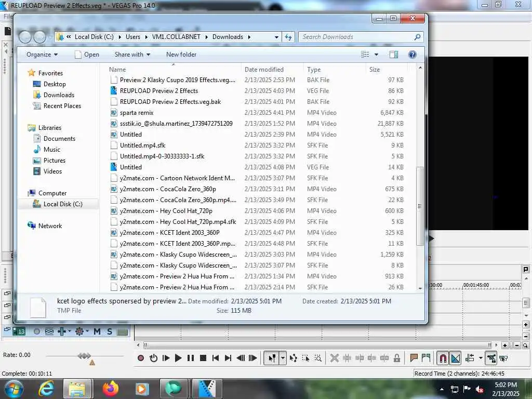Click the VEGAS timeline horizontal scrollbar

click(x=317, y=345)
